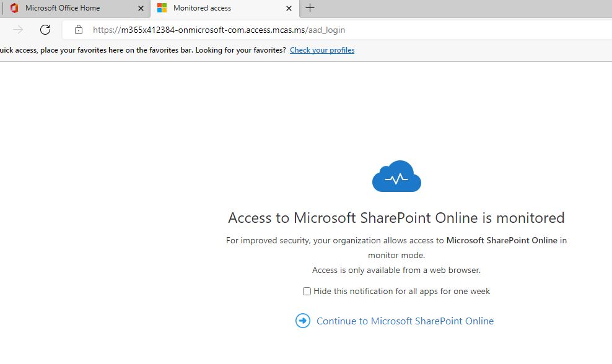Click the circled arrow beside Continue link
612x364 pixels.
(302, 321)
